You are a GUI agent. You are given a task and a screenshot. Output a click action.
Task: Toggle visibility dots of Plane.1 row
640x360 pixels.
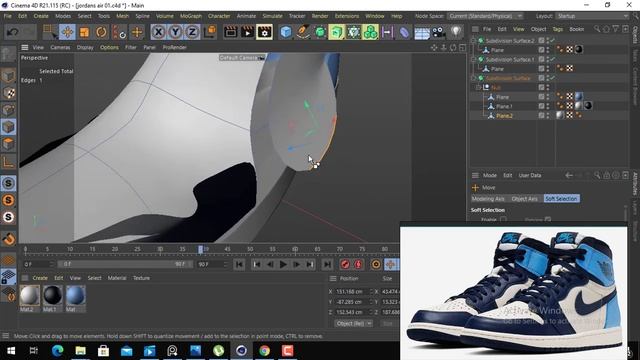[548, 107]
